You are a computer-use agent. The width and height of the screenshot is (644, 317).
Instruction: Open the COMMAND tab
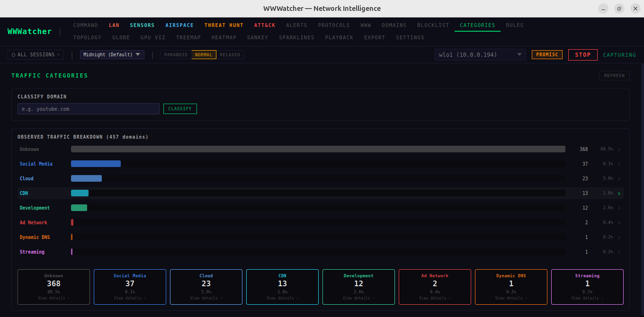pyautogui.click(x=86, y=26)
